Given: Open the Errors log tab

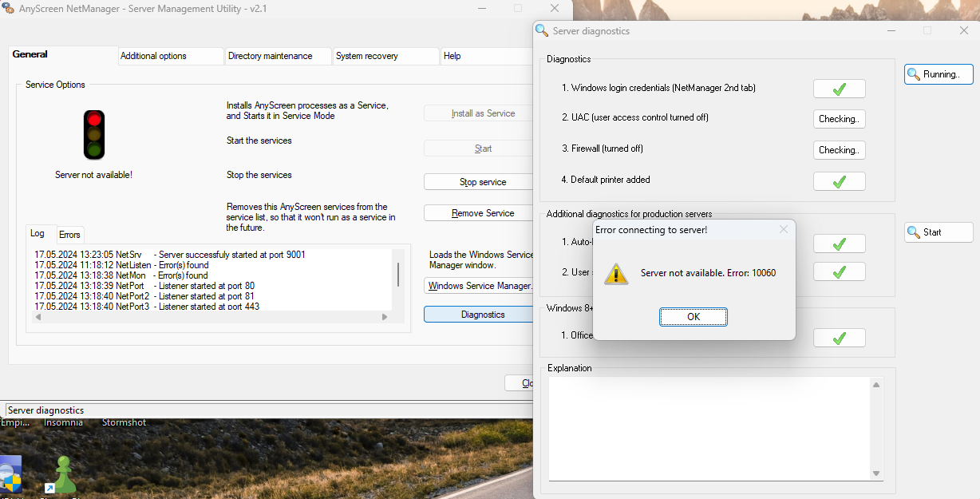Looking at the screenshot, I should (x=69, y=235).
